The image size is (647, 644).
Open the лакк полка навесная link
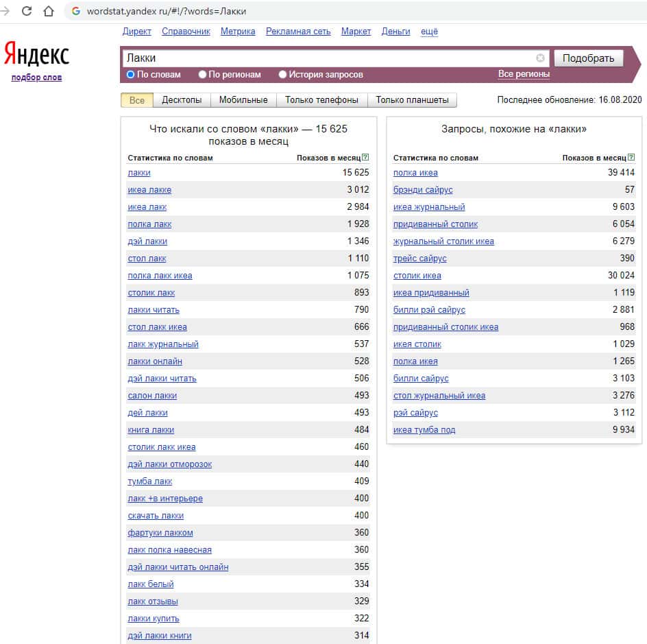tap(169, 550)
